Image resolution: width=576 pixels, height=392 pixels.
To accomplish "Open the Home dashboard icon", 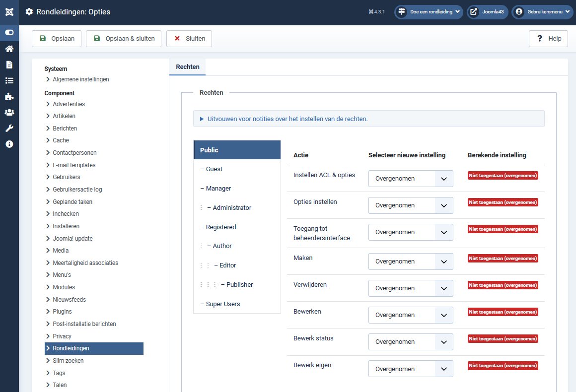I will pyautogui.click(x=9, y=49).
